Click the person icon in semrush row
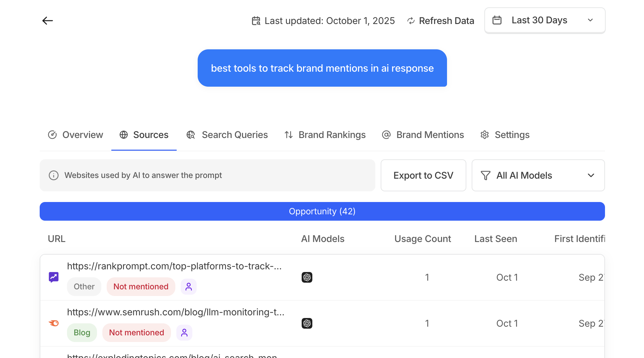 (x=184, y=333)
